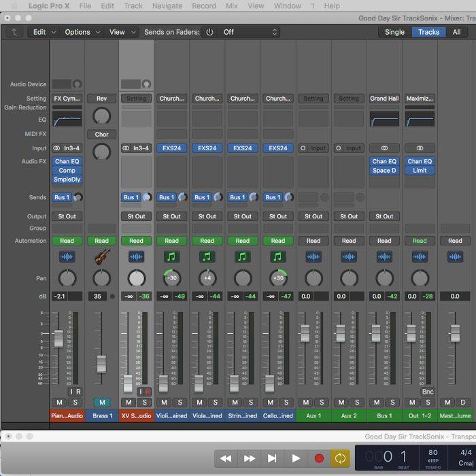Toggle the yellow Cycle mode button

pyautogui.click(x=340, y=458)
